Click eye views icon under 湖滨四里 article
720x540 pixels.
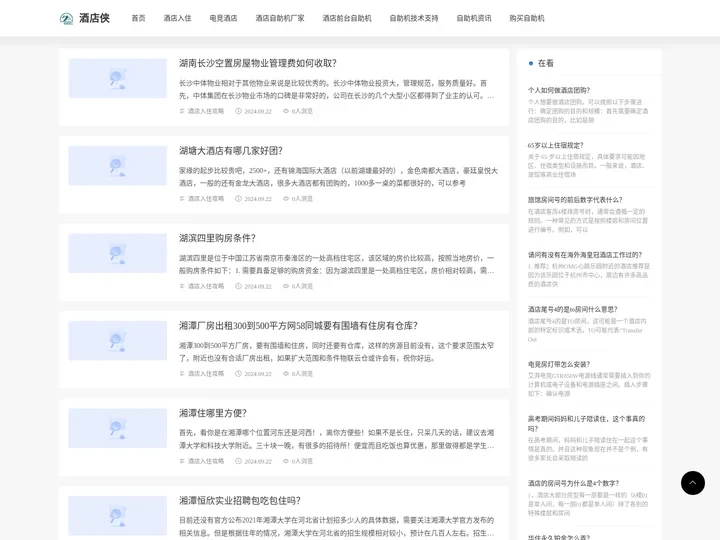[286, 286]
